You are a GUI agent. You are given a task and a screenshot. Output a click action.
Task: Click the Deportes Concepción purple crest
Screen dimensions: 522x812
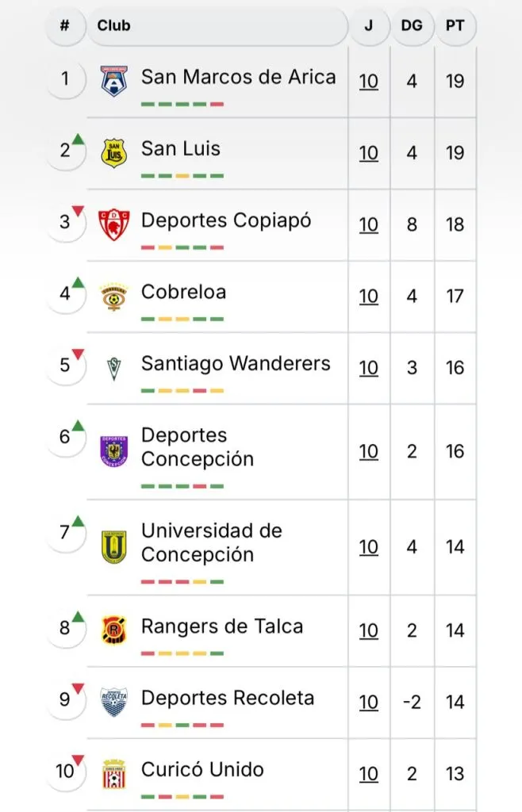[114, 451]
